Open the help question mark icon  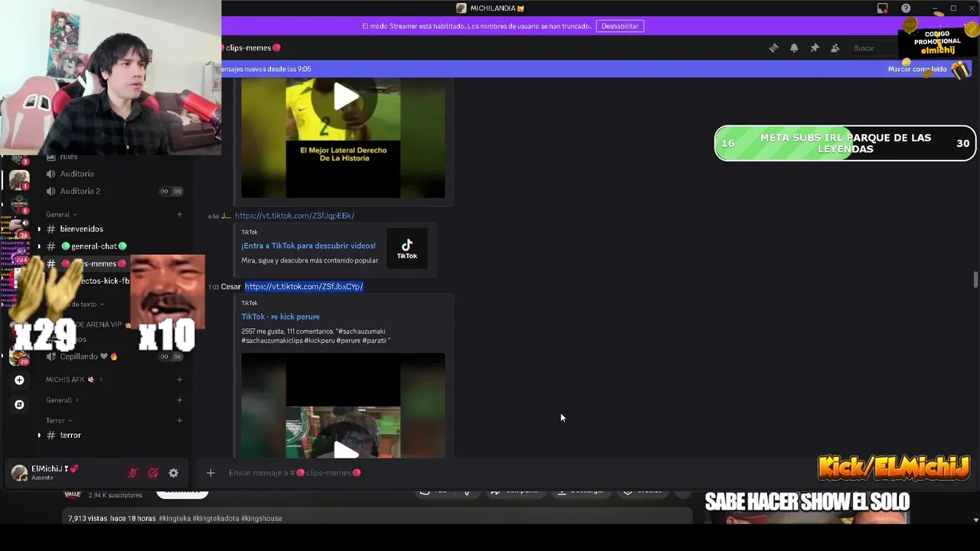click(x=906, y=8)
